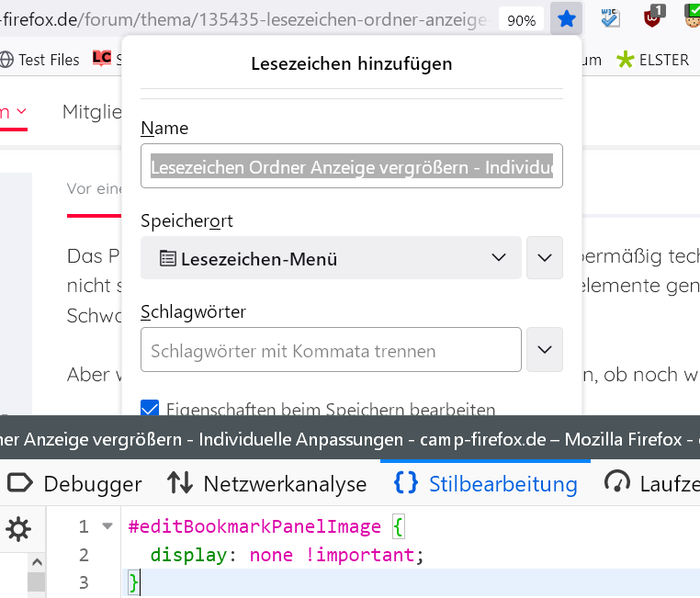Select the Stilbearbeitung tab

coord(485,483)
